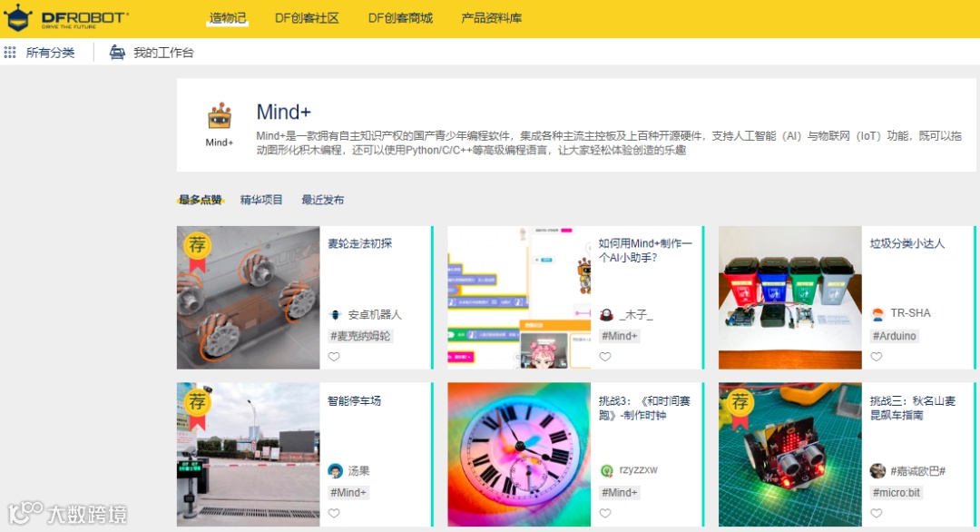Image resolution: width=980 pixels, height=532 pixels.
Task: Click author name 安卓机器人
Action: (375, 315)
